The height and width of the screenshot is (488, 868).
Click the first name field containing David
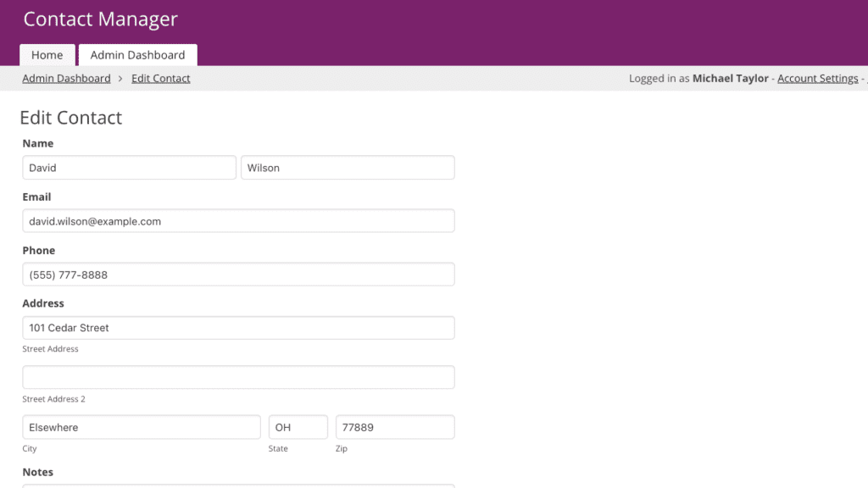point(129,168)
